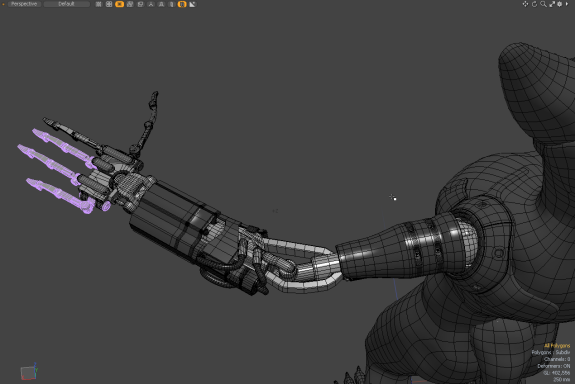Open the viewport settings gear icon
This screenshot has height=384, width=575.
(560, 4)
